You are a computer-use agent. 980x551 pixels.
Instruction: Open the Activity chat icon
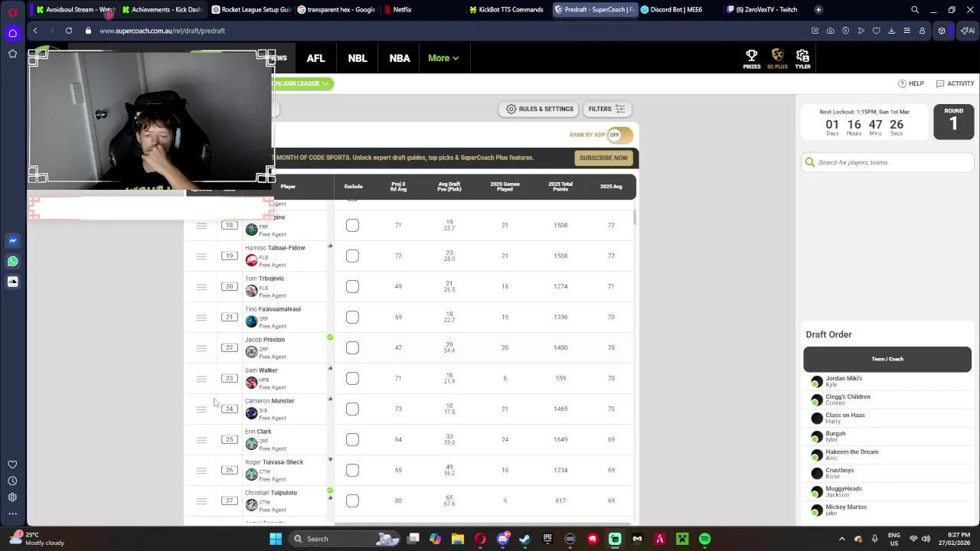point(955,83)
